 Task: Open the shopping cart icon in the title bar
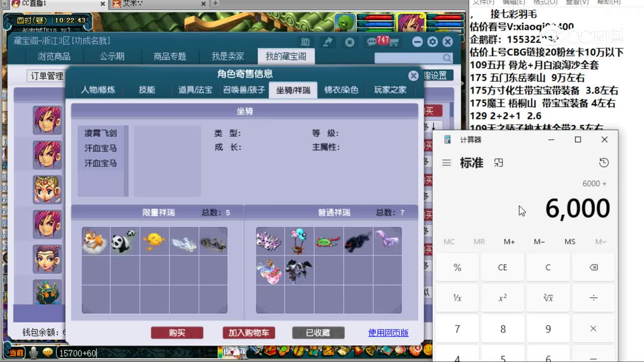393,42
